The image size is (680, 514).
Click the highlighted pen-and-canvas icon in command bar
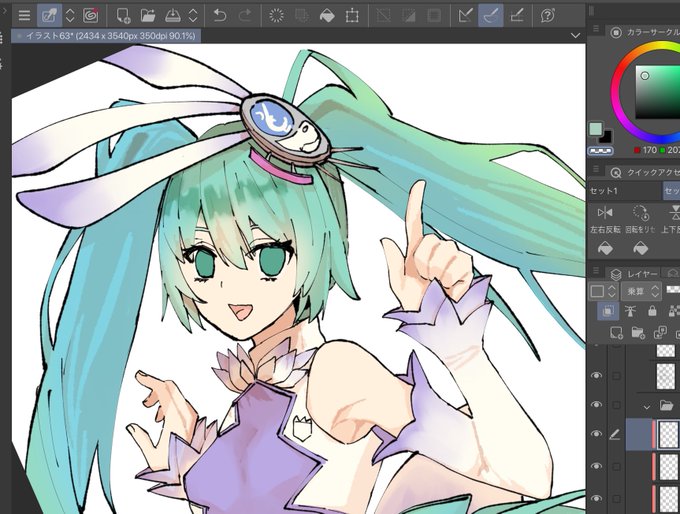[49, 16]
